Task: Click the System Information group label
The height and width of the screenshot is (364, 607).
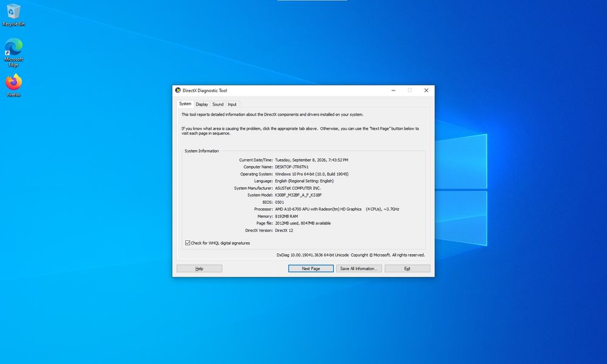Action: 202,151
